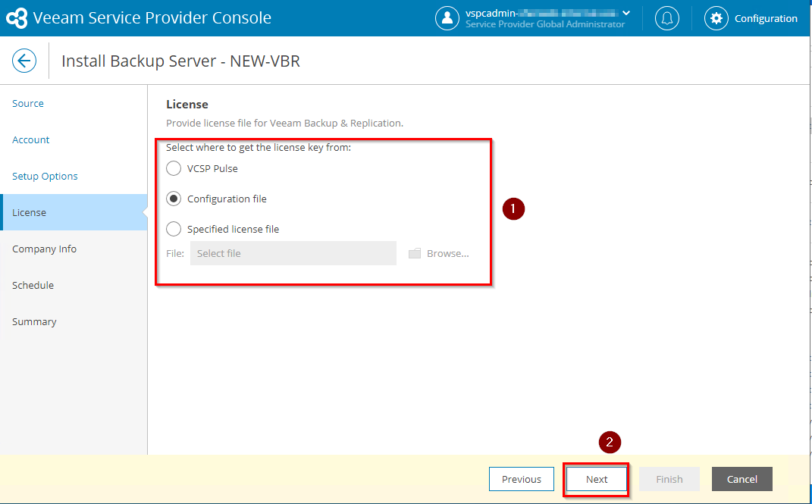Viewport: 812px width, 504px height.
Task: Click the Previous button
Action: tap(522, 479)
